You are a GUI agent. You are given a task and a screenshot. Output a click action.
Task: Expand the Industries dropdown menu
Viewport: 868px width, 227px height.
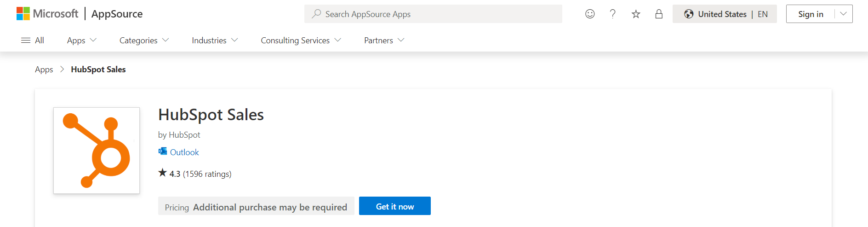click(x=215, y=41)
